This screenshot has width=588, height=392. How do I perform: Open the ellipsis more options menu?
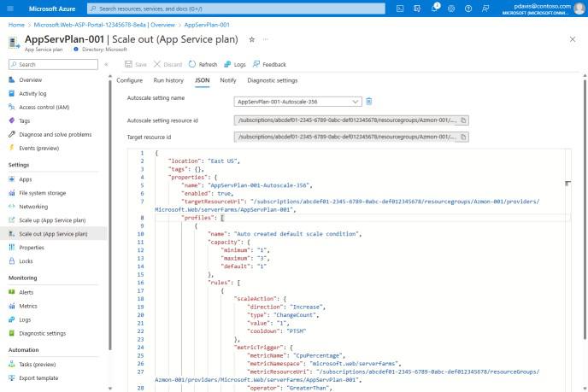click(266, 40)
